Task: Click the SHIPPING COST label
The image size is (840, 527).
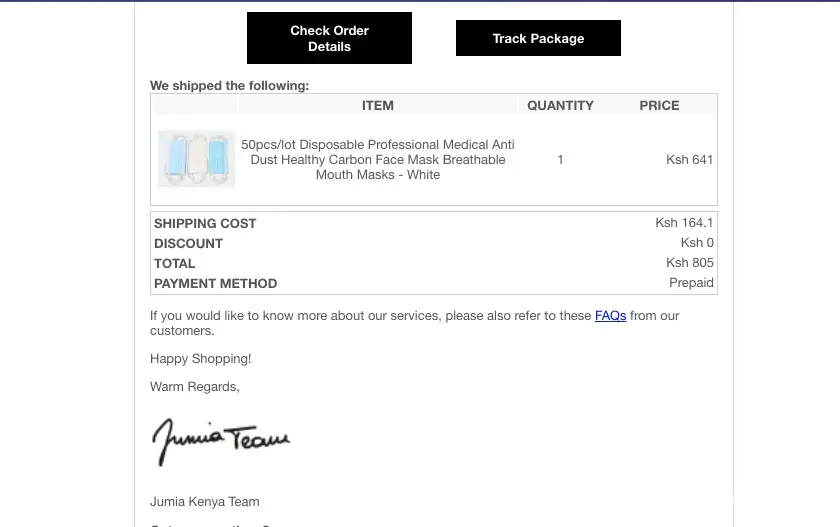Action: click(x=205, y=223)
